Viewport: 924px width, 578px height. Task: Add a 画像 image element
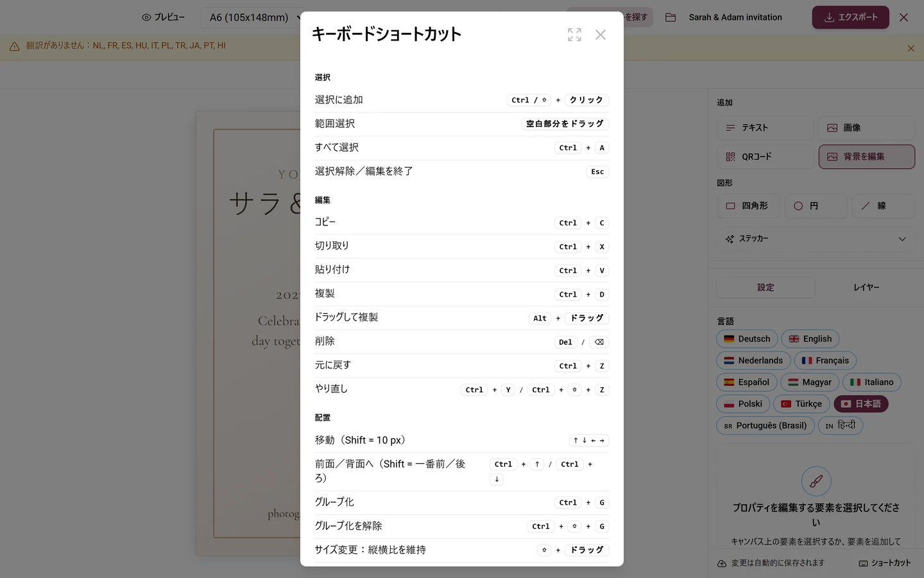(x=866, y=128)
